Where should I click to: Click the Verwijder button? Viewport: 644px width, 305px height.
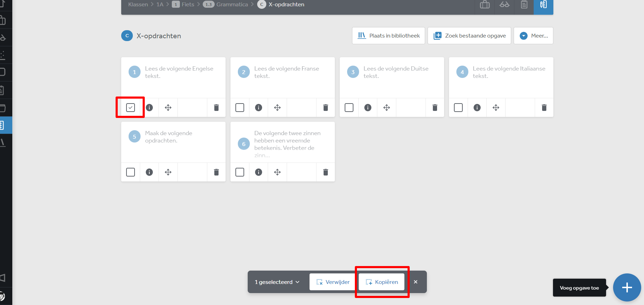click(x=333, y=282)
